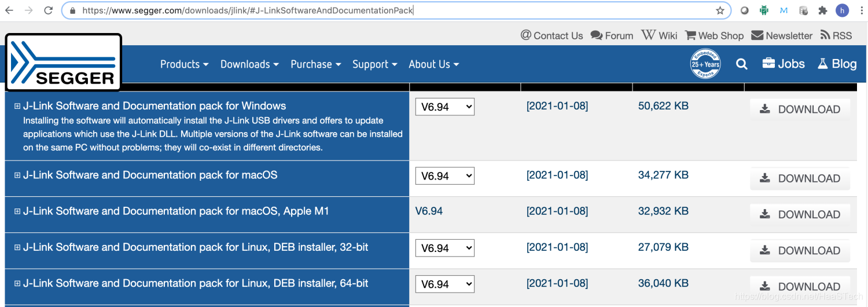Expand the Linux DEB installer 32-bit row

pos(17,247)
